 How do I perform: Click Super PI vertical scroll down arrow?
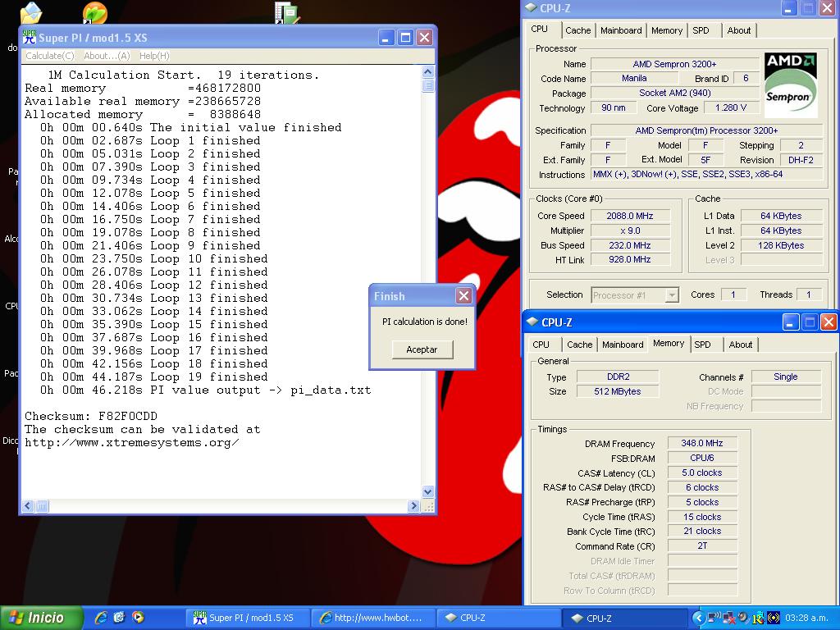(427, 491)
